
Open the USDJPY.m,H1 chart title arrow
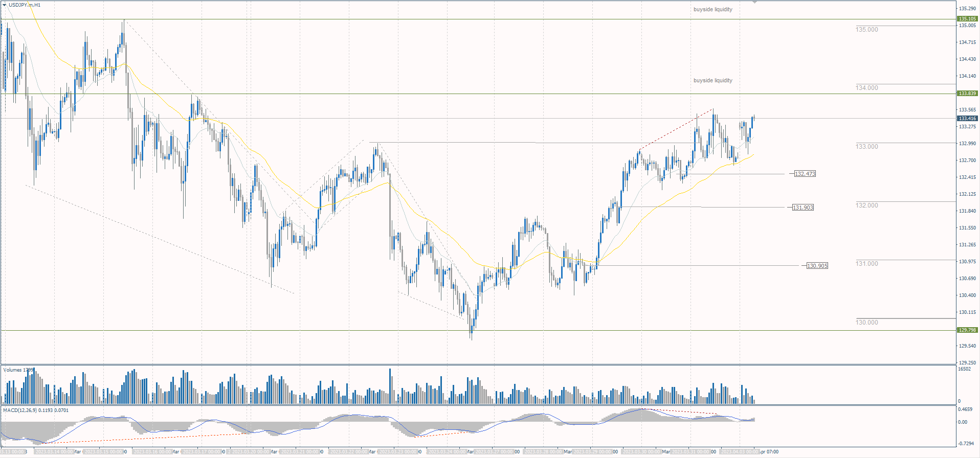point(5,5)
